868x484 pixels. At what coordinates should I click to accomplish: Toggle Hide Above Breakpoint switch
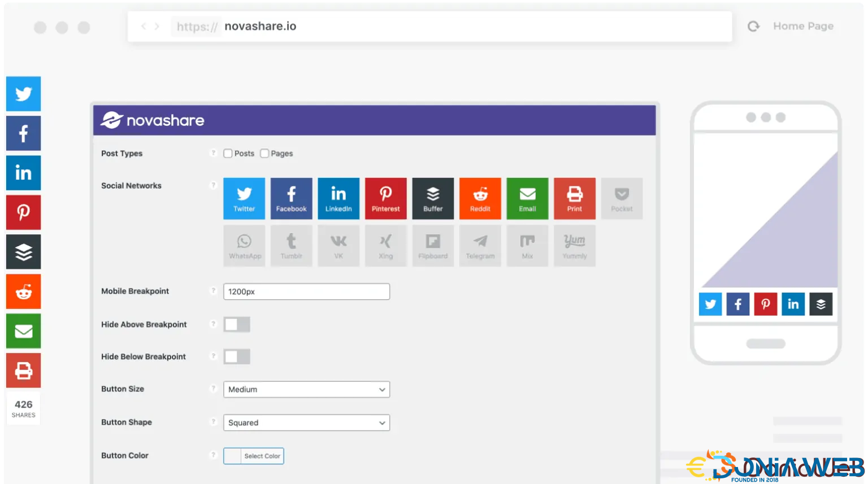point(237,324)
